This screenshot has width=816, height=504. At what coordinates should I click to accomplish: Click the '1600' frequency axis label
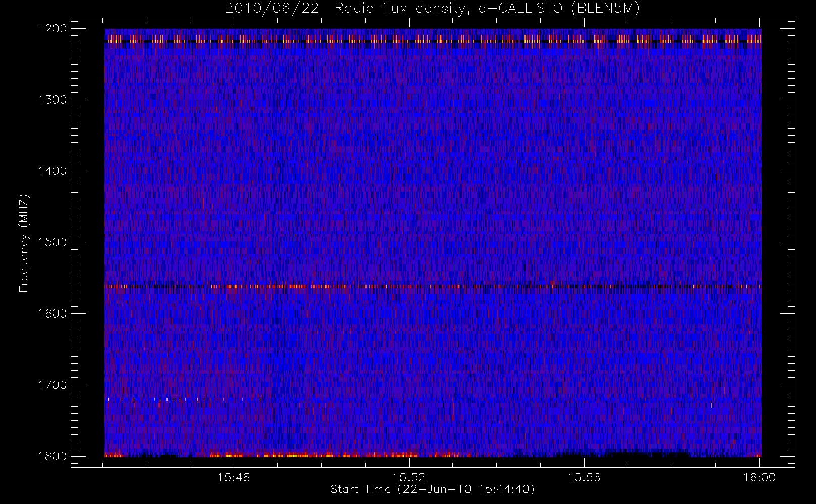point(52,313)
